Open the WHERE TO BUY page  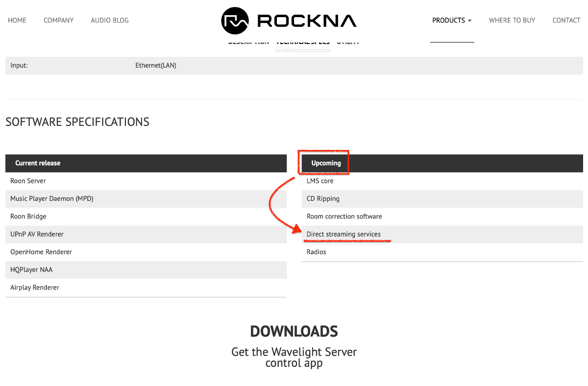(512, 21)
